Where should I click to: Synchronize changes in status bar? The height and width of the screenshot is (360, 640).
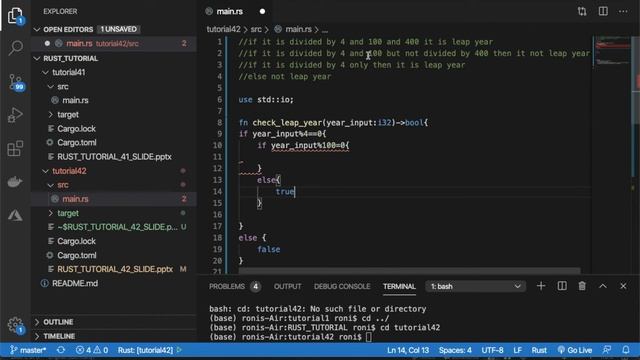point(61,350)
